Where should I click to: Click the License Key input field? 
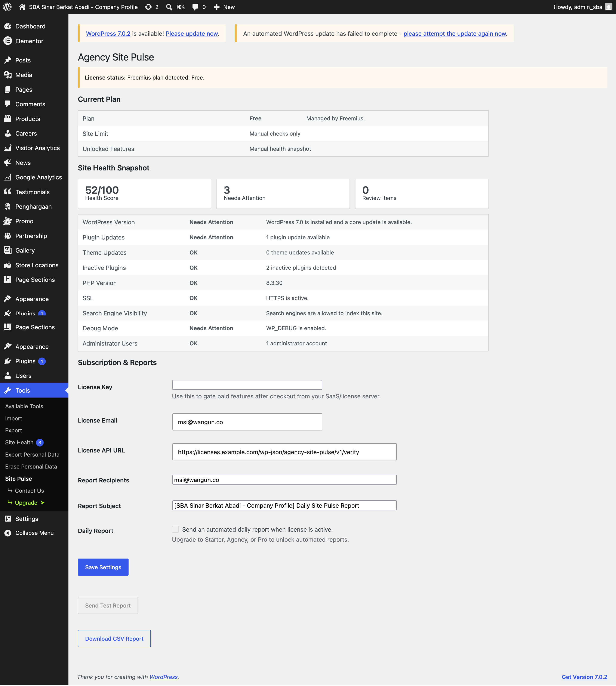tap(247, 385)
